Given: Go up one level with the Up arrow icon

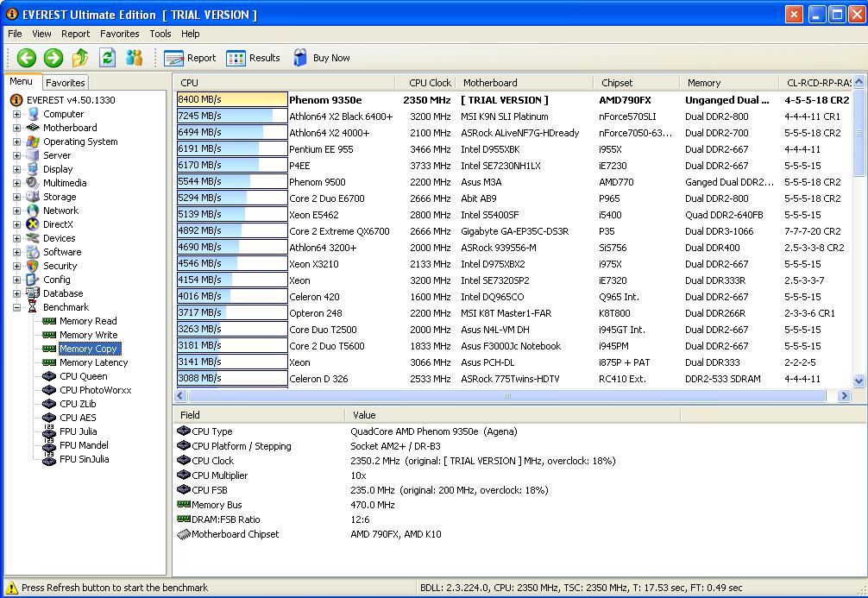Looking at the screenshot, I should pyautogui.click(x=80, y=58).
